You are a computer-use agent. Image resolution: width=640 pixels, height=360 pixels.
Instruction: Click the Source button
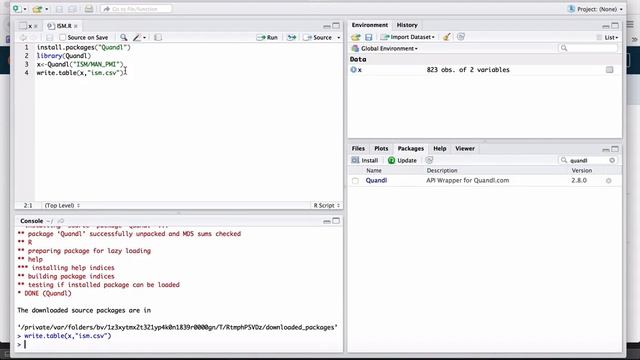click(x=318, y=38)
